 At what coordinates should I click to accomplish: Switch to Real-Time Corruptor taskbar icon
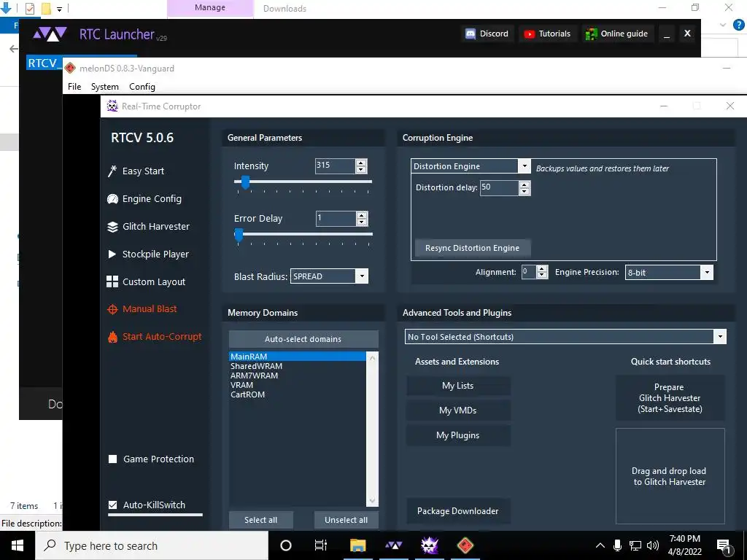(x=429, y=545)
